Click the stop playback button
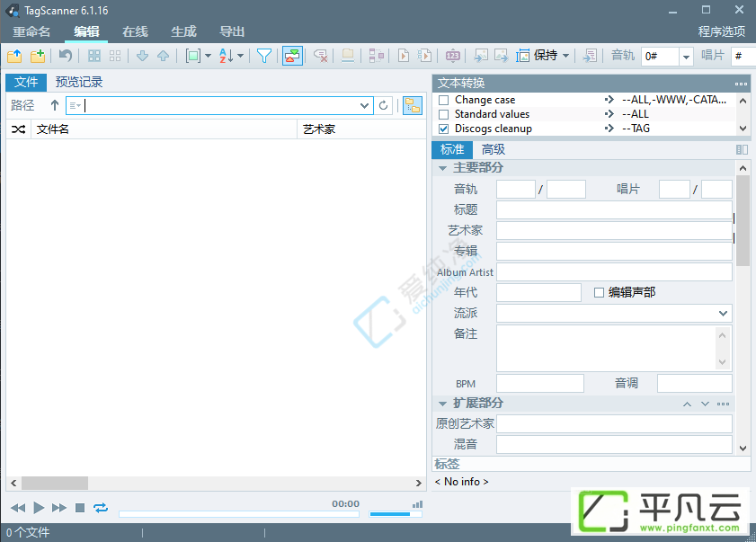This screenshot has width=756, height=542. (80, 508)
